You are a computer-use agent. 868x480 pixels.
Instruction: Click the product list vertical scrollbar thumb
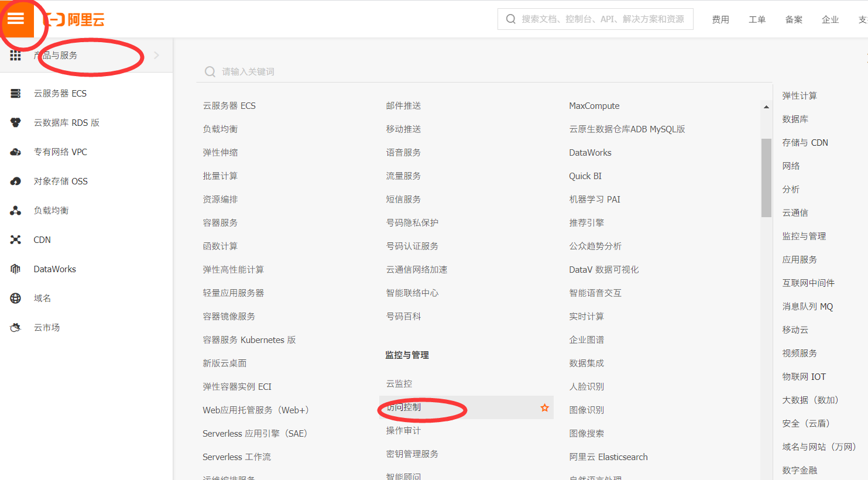pos(766,178)
